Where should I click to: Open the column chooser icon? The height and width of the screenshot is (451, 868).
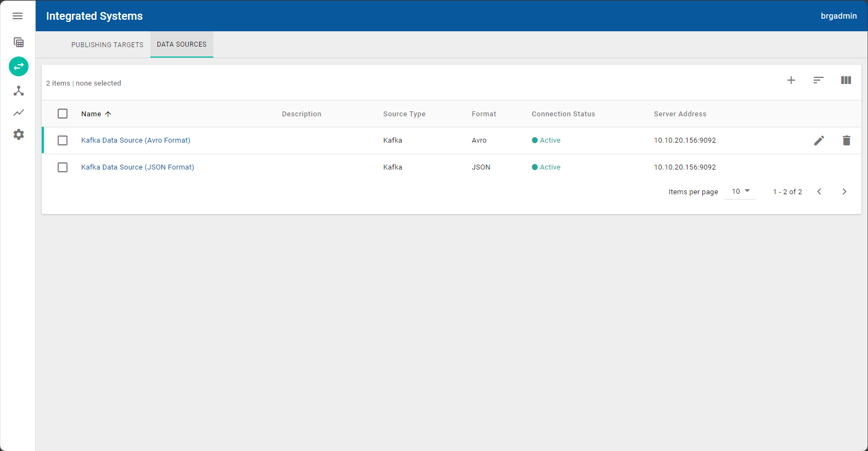click(x=846, y=80)
